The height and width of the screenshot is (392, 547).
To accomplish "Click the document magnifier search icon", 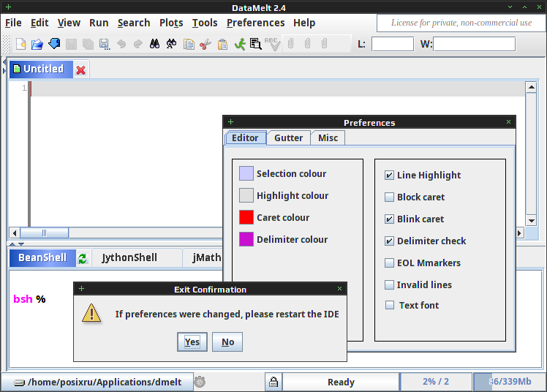I will click(256, 44).
